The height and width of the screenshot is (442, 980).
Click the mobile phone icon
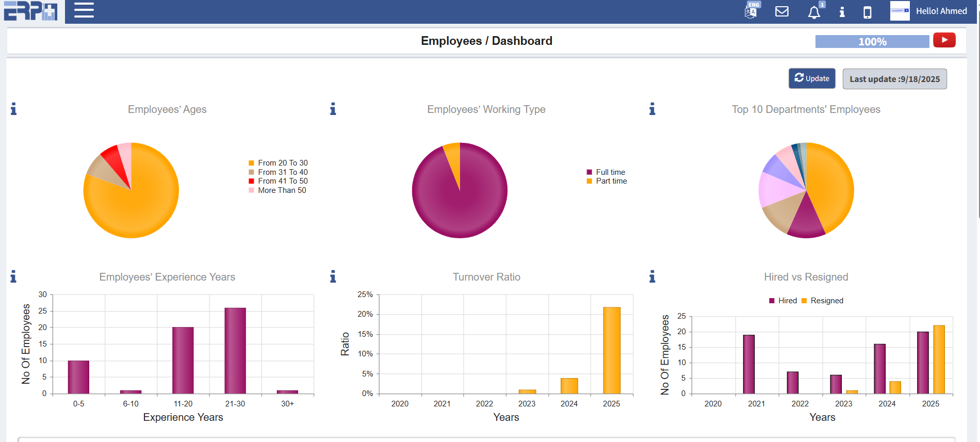(x=868, y=12)
